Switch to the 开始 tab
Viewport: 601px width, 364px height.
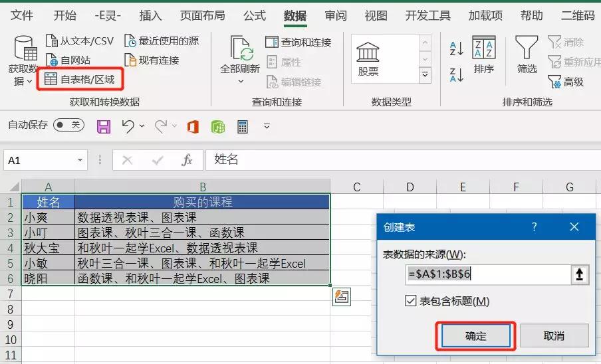[64, 15]
